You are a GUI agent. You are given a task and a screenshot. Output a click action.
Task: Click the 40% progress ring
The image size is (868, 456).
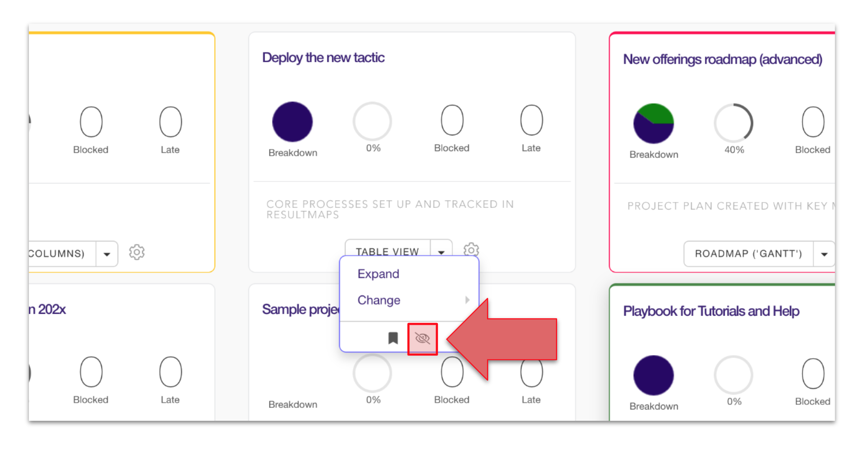pyautogui.click(x=733, y=123)
